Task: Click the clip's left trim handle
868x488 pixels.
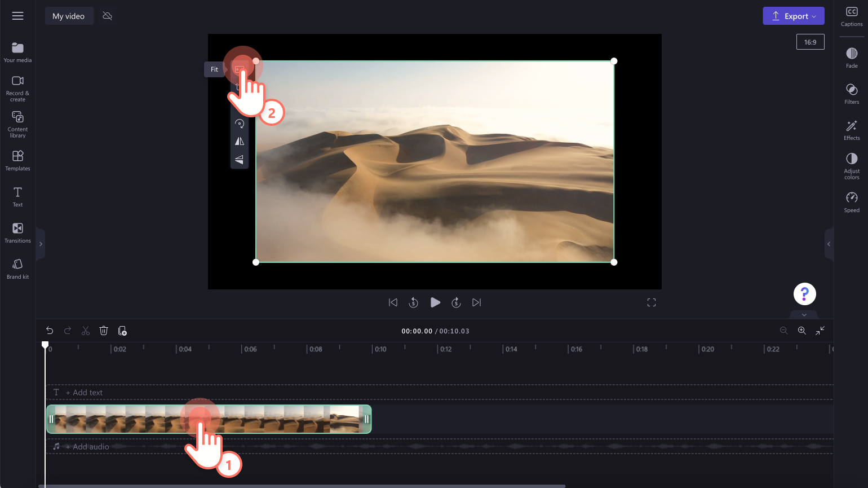Action: 51,419
